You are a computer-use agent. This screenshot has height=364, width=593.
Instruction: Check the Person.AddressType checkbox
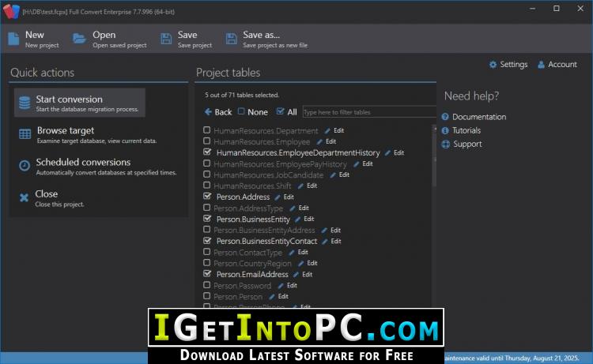pyautogui.click(x=206, y=208)
